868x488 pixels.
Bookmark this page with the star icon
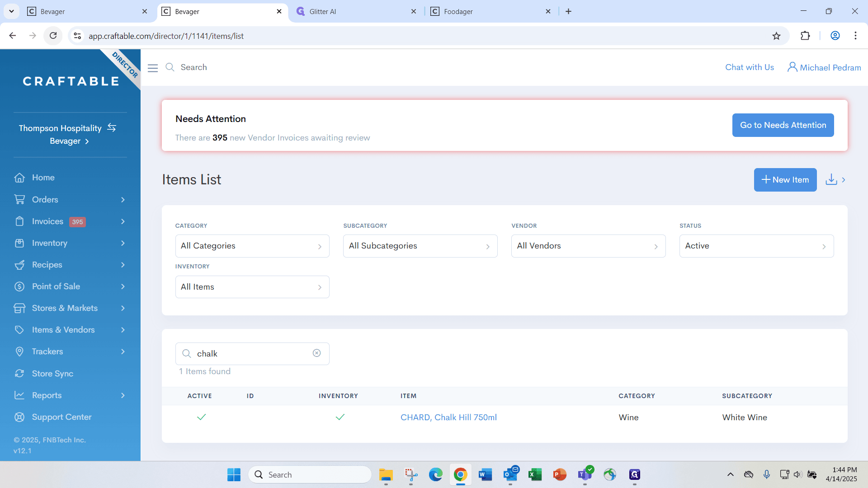pyautogui.click(x=776, y=36)
